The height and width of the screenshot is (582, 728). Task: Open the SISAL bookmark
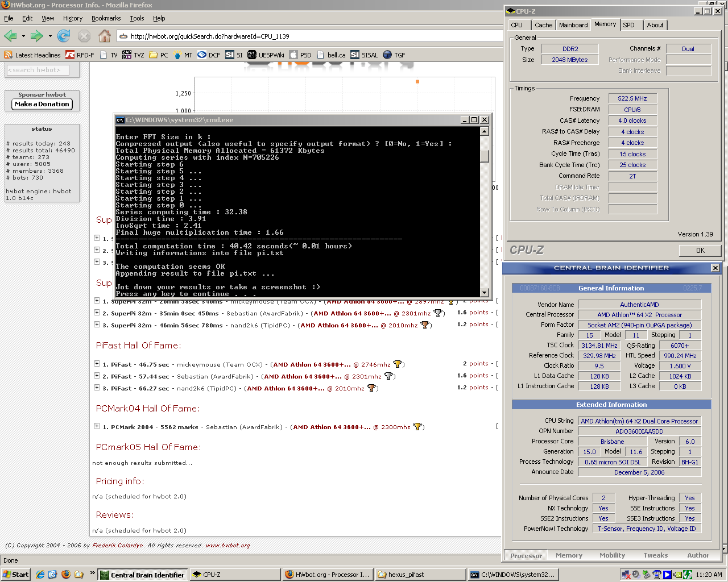tap(364, 55)
